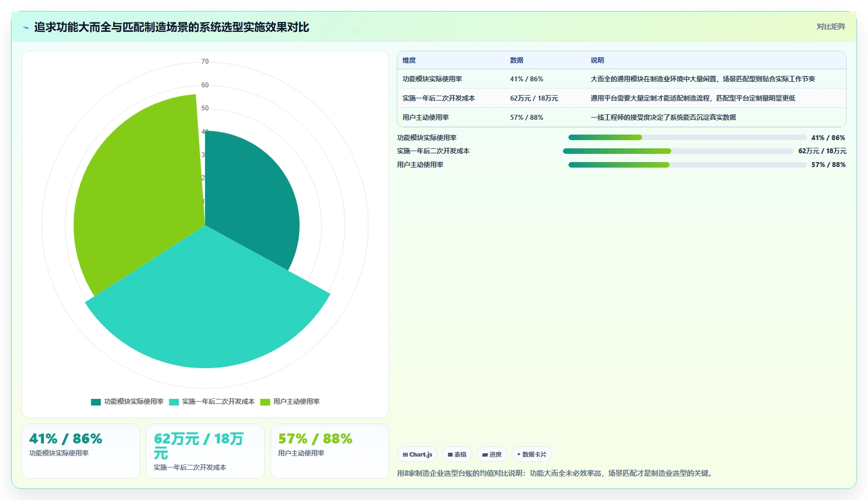The image size is (868, 500).
Task: Click the 70 axis tick label
Action: [x=205, y=62]
